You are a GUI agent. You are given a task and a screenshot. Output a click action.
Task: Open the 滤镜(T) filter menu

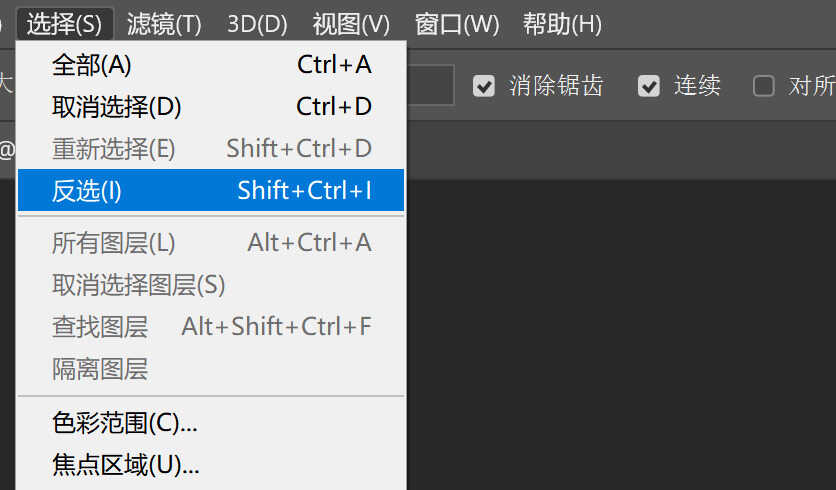pos(164,24)
